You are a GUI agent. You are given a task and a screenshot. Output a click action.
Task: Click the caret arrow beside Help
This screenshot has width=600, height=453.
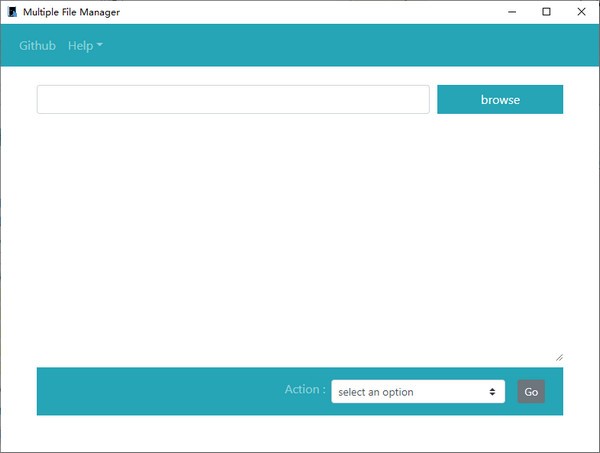coord(100,46)
